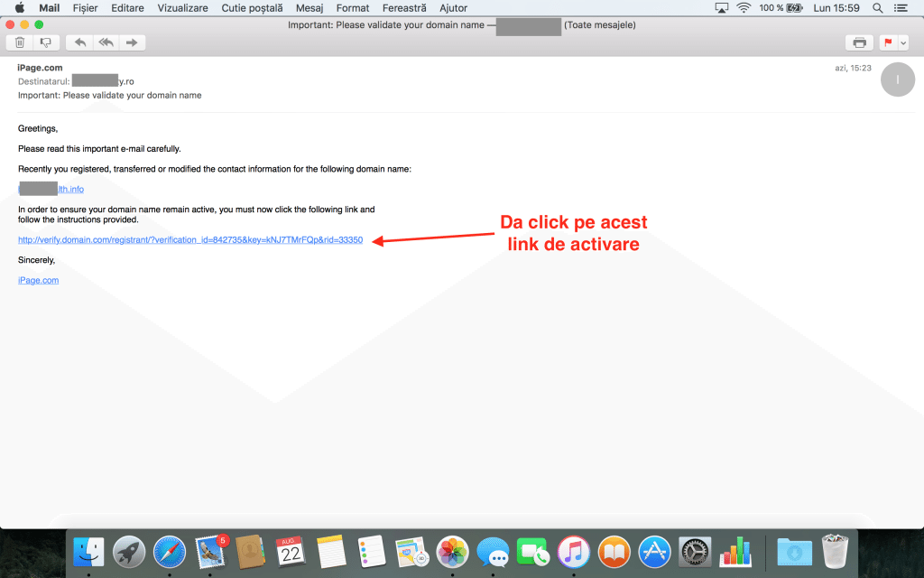The width and height of the screenshot is (924, 578).
Task: Open the Vizualizare menu
Action: coord(182,7)
